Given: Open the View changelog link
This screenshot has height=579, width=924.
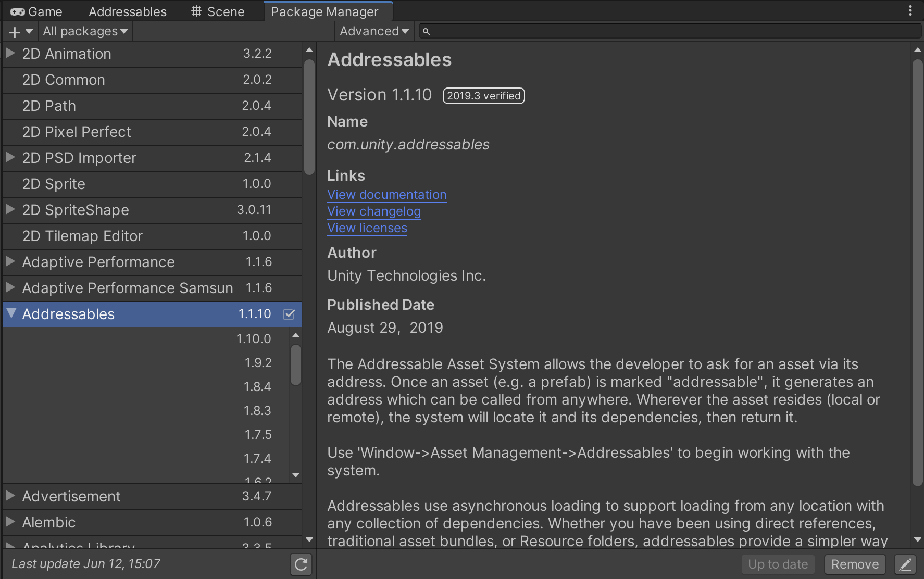Looking at the screenshot, I should tap(374, 211).
